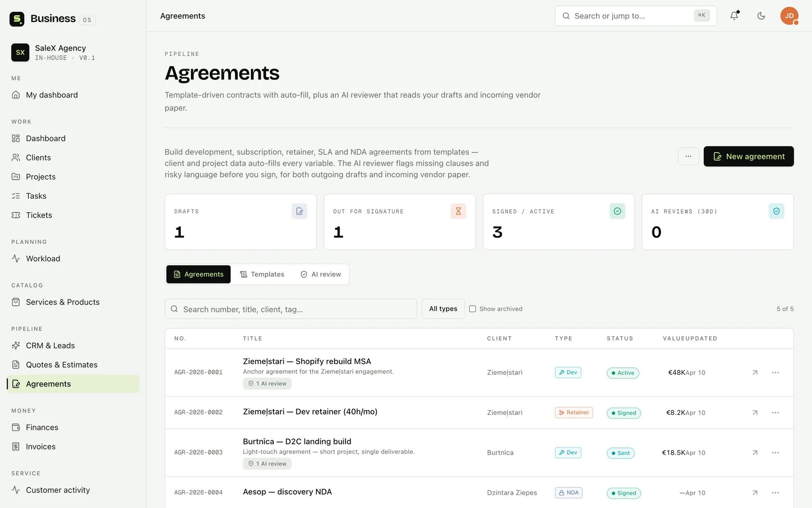Click the 1 AI review badge on Burtnīca row
Screen dimensions: 812x508
pyautogui.click(x=267, y=464)
